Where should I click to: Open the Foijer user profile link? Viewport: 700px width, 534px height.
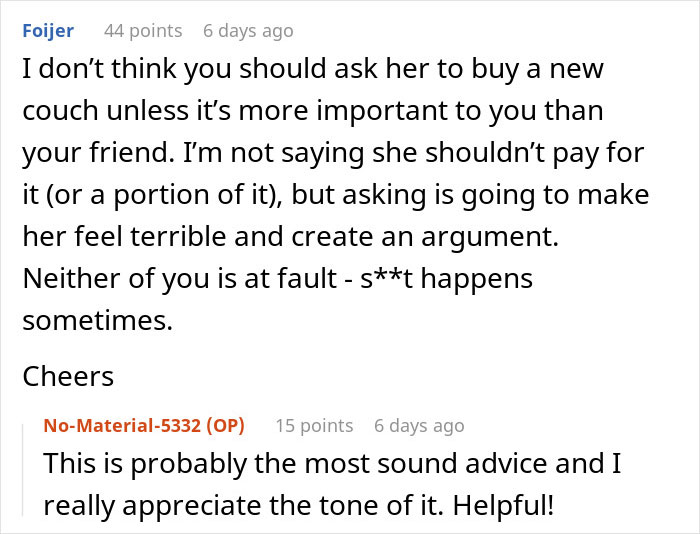click(x=48, y=31)
